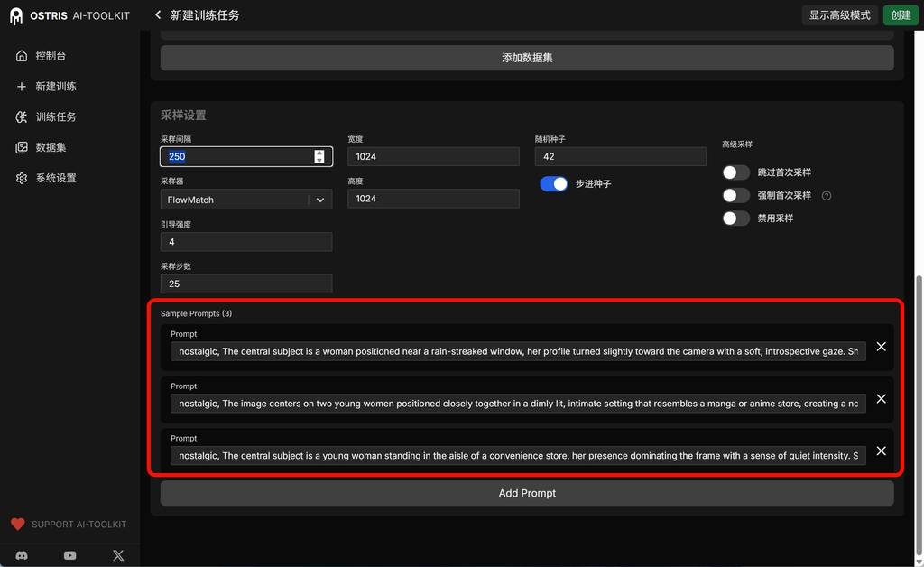
Task: Click the Add Prompt button
Action: click(527, 493)
